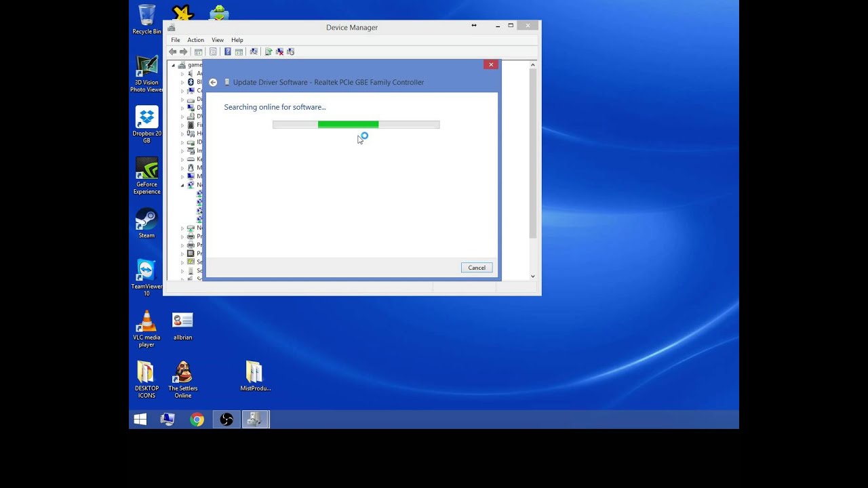This screenshot has width=868, height=488.
Task: Click the Back arrow in Device Manager toolbar
Action: pyautogui.click(x=173, y=52)
